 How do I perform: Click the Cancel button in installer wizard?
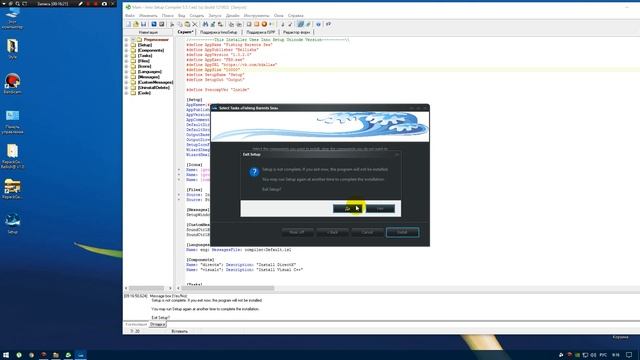[x=367, y=232]
